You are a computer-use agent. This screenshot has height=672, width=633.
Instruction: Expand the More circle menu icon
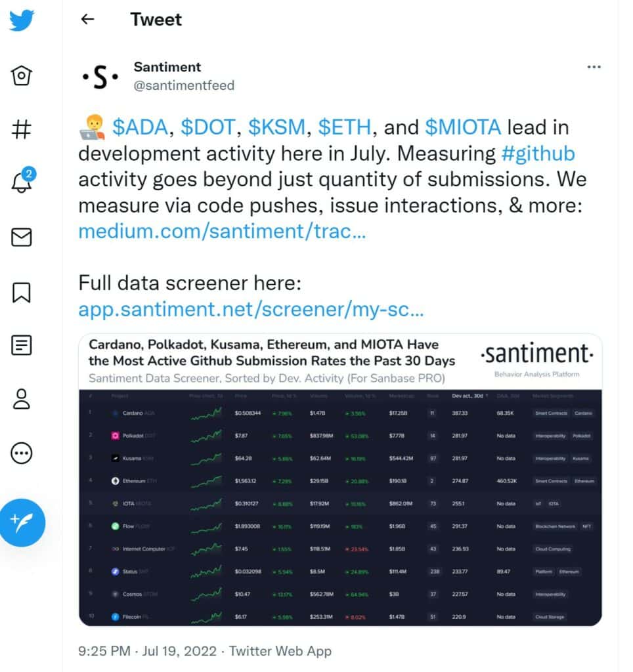(22, 452)
